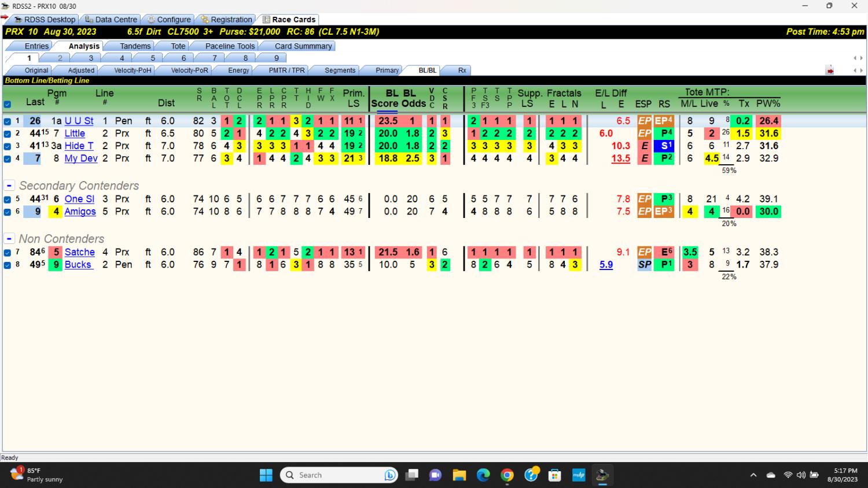
Task: Launch Google Chrome from taskbar
Action: pyautogui.click(x=507, y=475)
